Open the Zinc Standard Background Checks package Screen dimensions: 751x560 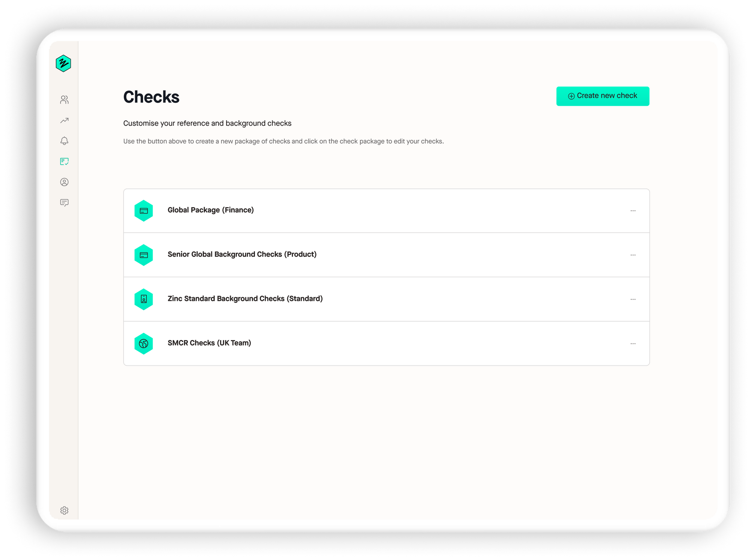pyautogui.click(x=245, y=299)
